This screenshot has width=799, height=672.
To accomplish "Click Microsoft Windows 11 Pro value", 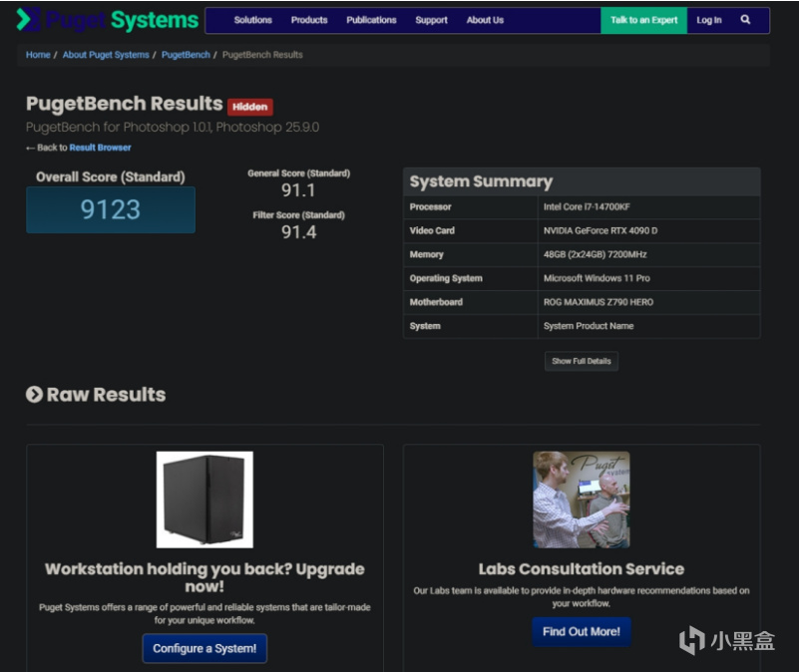I will pos(597,278).
